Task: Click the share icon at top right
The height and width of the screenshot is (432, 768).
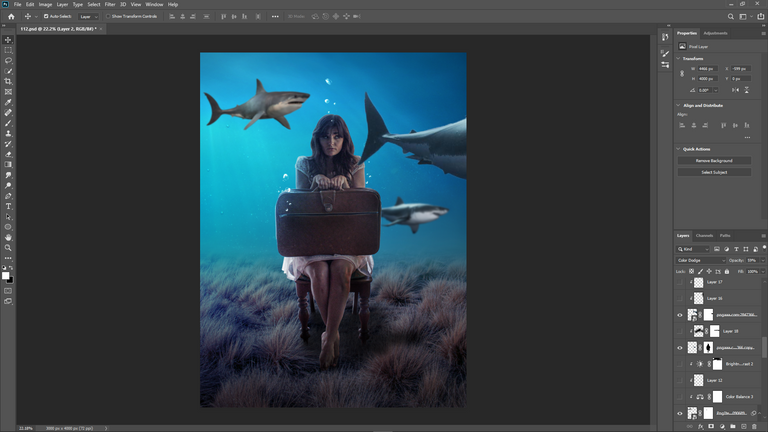Action: (x=761, y=16)
